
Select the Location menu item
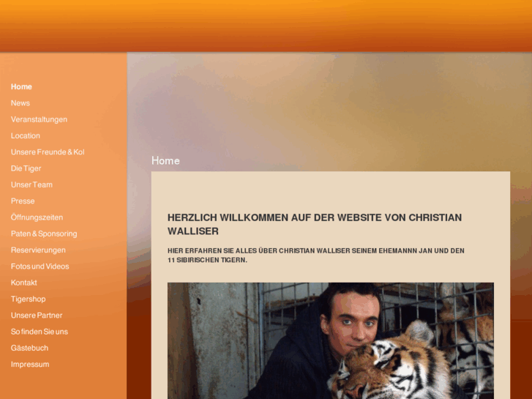[26, 135]
